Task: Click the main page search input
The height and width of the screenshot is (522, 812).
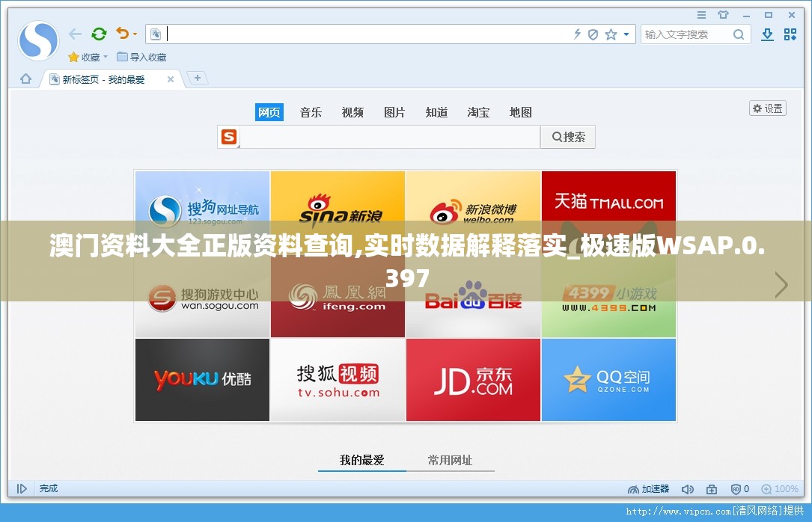Action: pyautogui.click(x=390, y=137)
